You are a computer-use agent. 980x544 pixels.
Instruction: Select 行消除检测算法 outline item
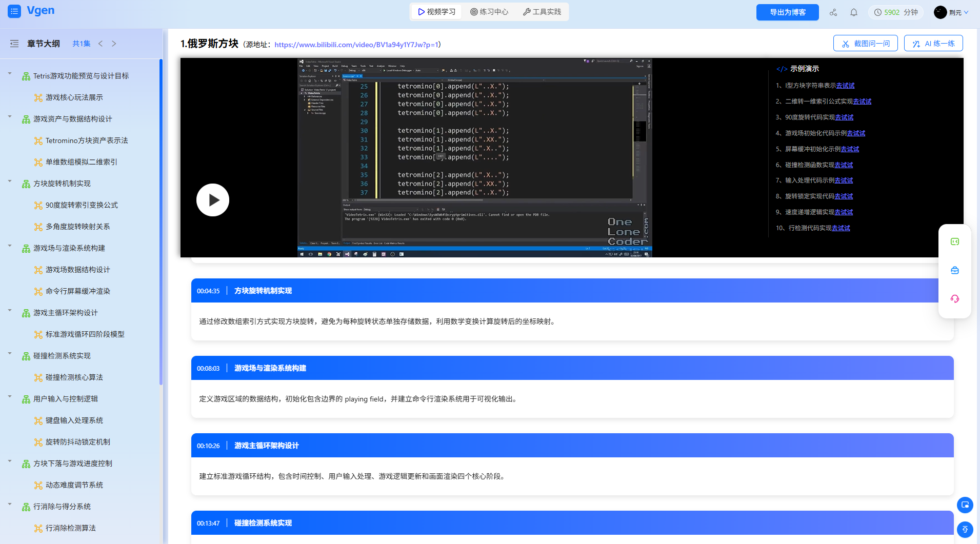point(71,528)
